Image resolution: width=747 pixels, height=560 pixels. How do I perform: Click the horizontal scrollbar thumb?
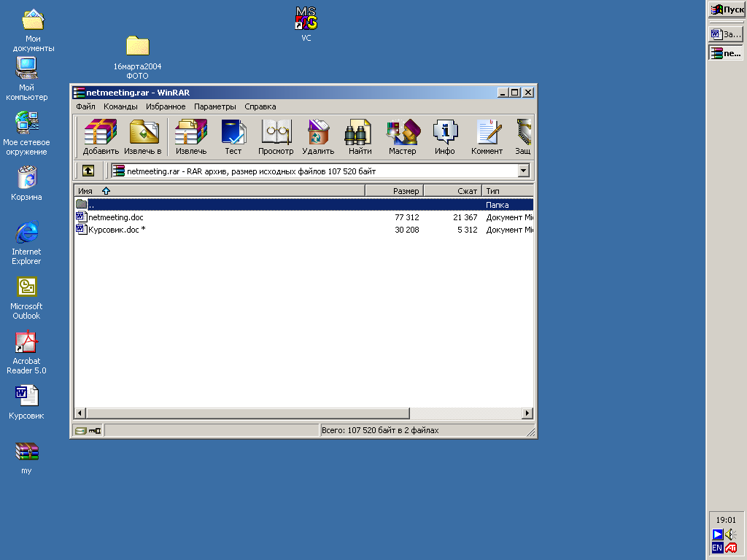pyautogui.click(x=248, y=413)
